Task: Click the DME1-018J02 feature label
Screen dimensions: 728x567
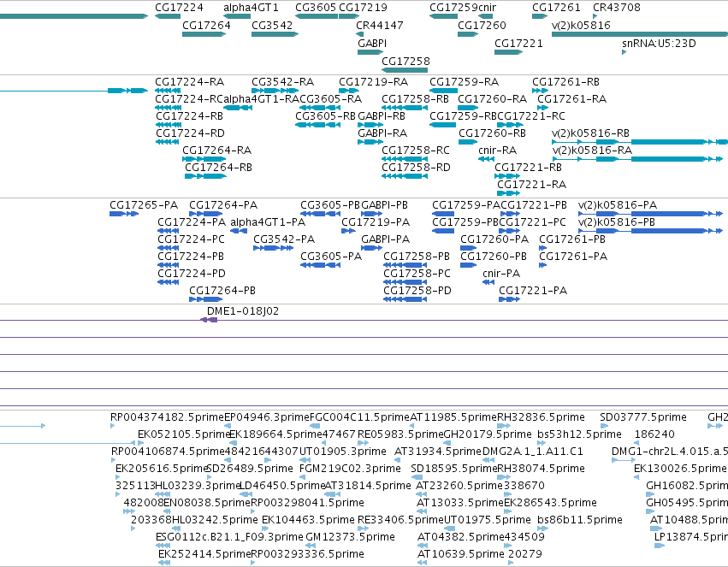Action: point(243,311)
